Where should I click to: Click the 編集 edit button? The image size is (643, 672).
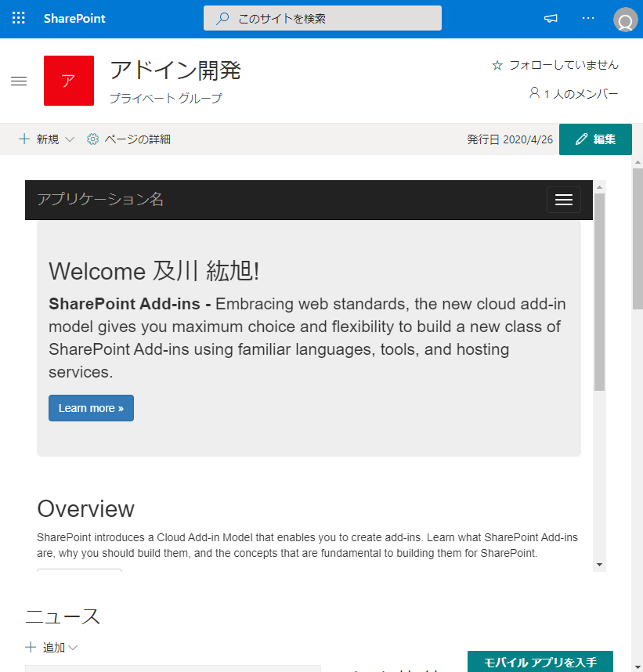coord(595,139)
